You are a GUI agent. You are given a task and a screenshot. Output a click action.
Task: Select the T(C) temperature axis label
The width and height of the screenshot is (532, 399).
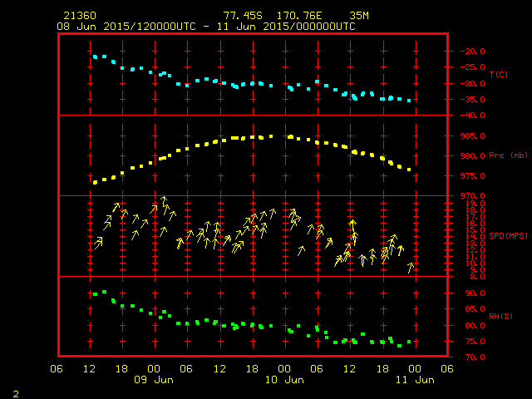(499, 75)
